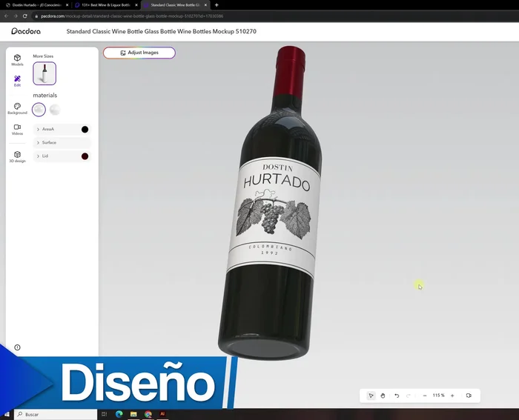Open Task View on taskbar

tap(104, 414)
